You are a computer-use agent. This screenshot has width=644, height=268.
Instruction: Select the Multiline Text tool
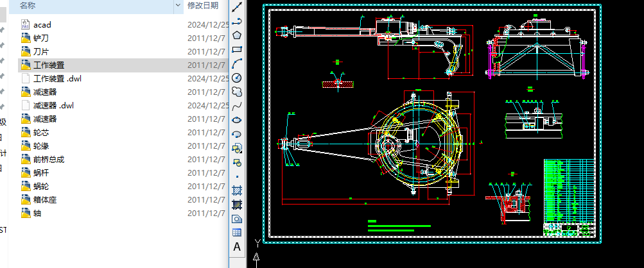pyautogui.click(x=237, y=247)
